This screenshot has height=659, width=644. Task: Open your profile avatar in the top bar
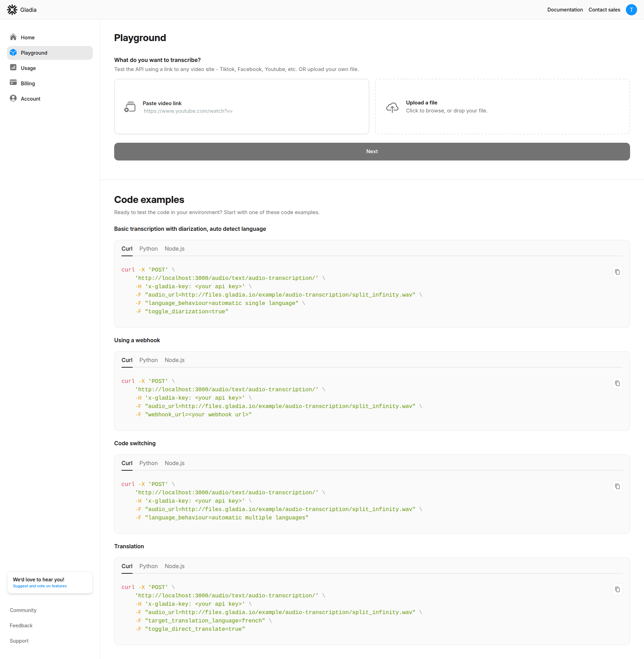(631, 9)
